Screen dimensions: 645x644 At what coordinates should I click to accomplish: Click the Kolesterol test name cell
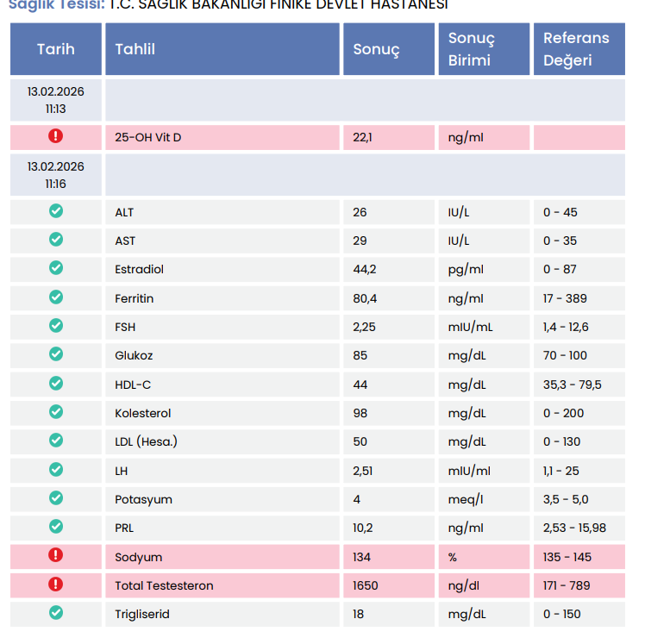pos(222,413)
